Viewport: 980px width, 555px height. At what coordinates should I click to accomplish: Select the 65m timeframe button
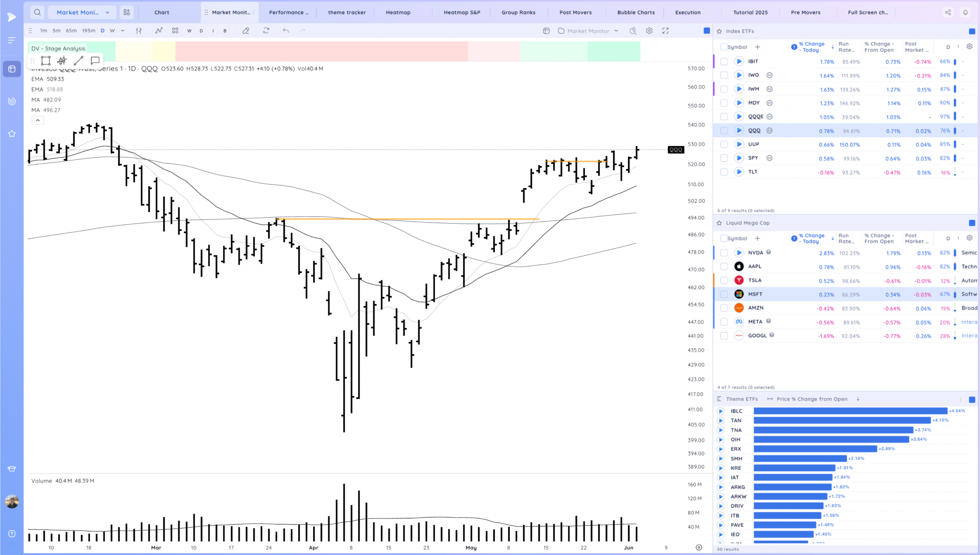pyautogui.click(x=71, y=31)
